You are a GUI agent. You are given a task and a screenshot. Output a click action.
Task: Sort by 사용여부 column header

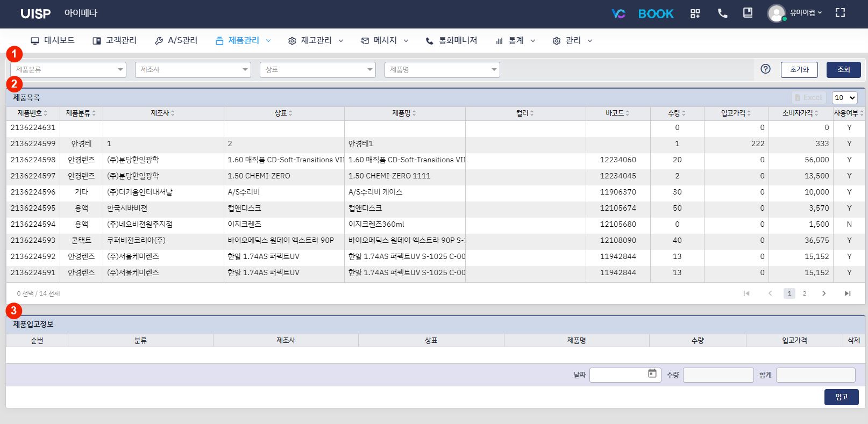coord(849,113)
